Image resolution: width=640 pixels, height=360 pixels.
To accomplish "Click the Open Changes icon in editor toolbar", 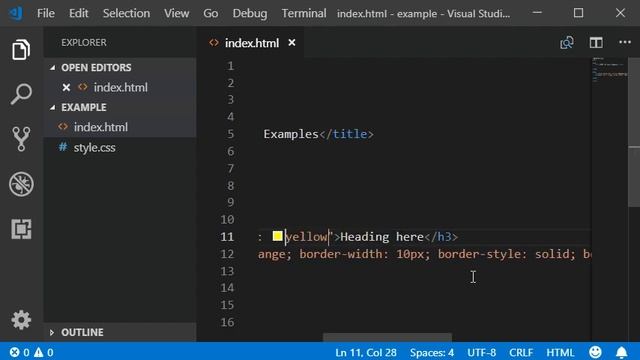I will point(567,42).
